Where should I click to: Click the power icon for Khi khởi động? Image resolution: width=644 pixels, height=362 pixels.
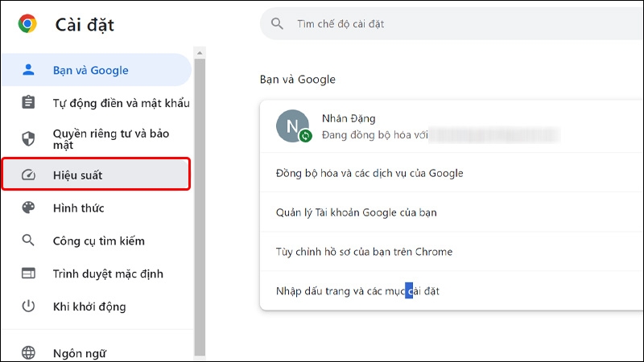point(28,306)
